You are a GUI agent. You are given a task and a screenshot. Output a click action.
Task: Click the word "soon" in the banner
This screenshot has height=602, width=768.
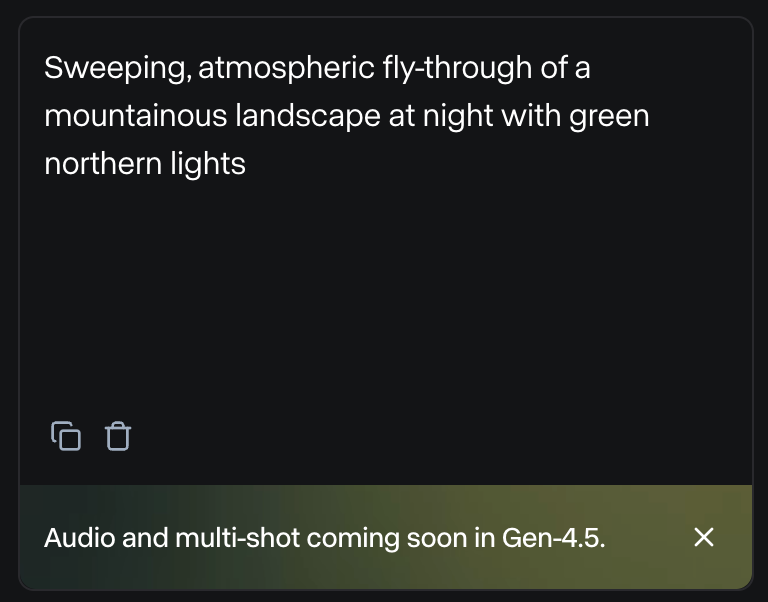tap(437, 538)
